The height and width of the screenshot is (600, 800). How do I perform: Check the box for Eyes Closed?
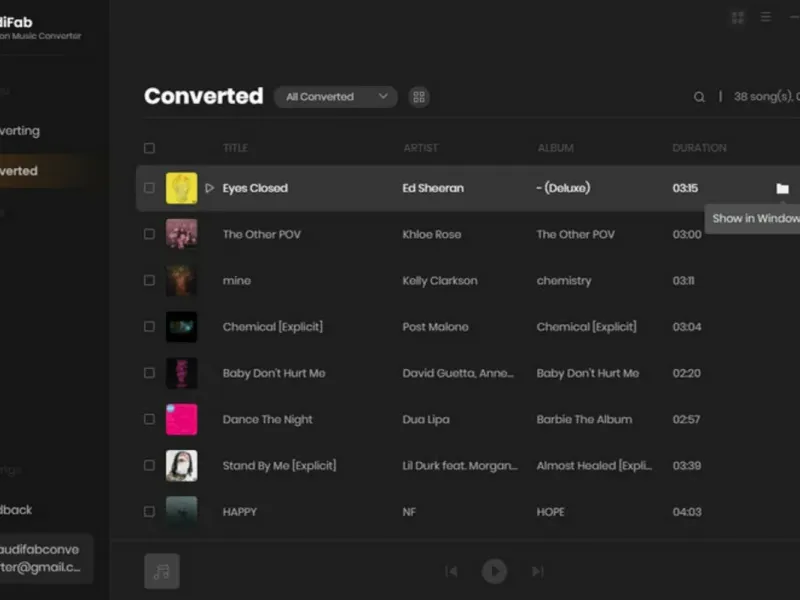click(x=149, y=188)
